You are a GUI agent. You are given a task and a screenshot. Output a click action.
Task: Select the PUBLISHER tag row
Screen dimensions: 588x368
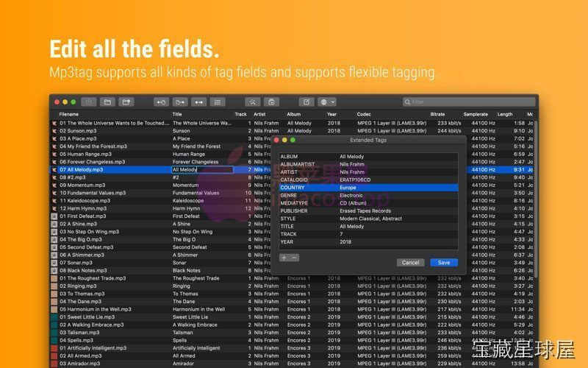(x=368, y=210)
